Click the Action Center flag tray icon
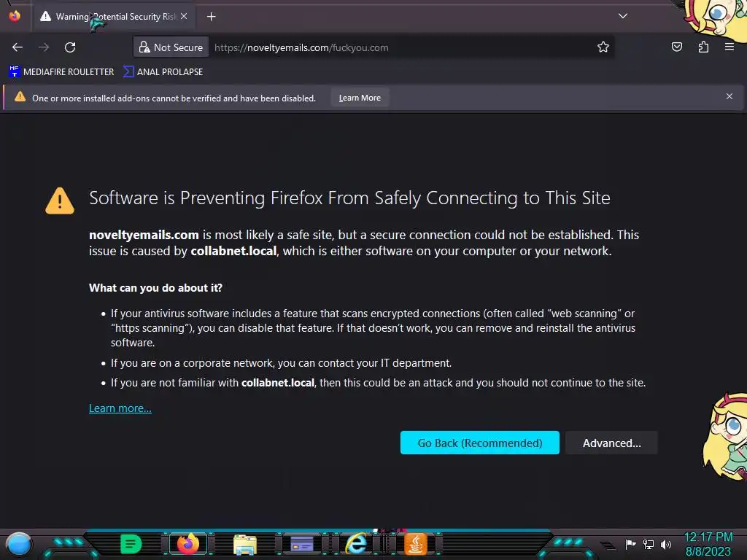 coord(630,544)
